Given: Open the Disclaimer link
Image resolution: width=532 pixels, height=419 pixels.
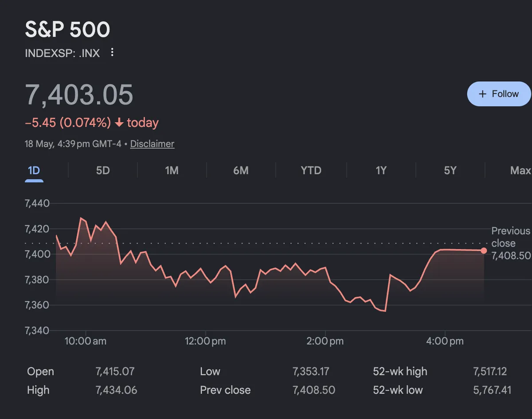Looking at the screenshot, I should pos(152,144).
